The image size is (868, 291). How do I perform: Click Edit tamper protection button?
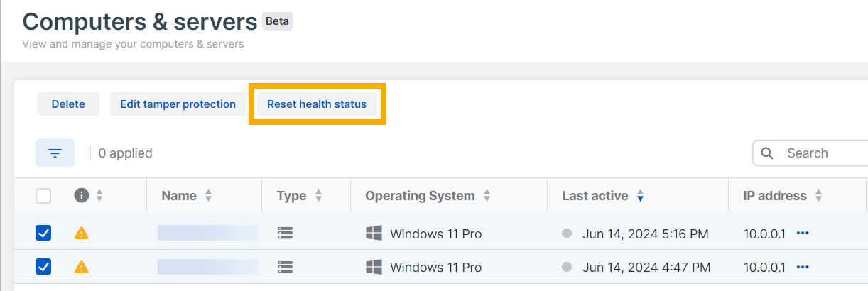(178, 104)
